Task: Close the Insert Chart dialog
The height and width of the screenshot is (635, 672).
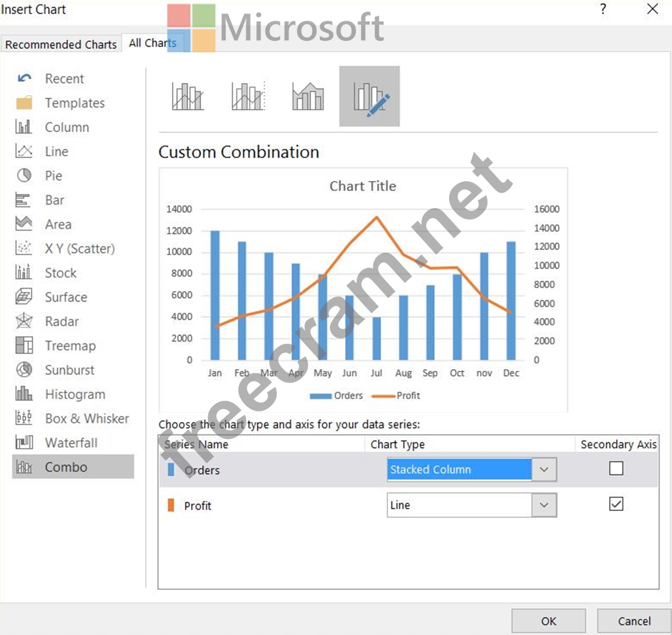Action: (652, 9)
